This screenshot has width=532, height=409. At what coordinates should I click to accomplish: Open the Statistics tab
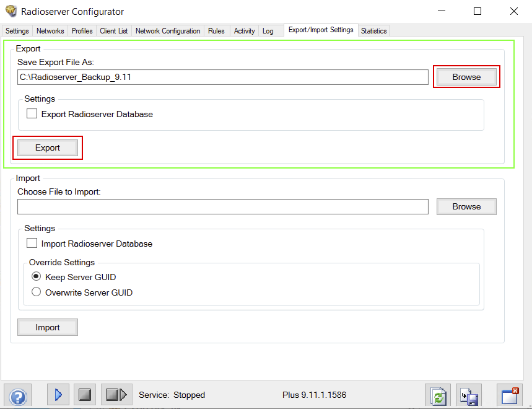(x=373, y=31)
